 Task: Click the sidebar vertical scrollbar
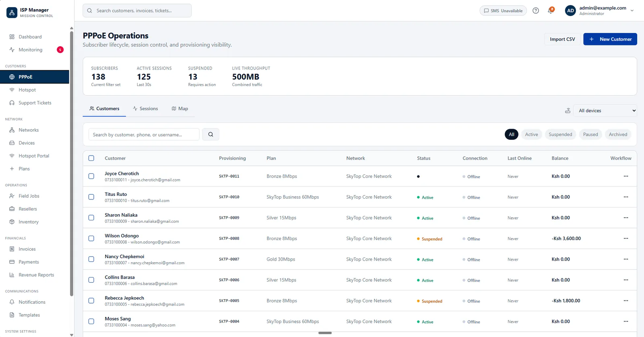(x=72, y=163)
